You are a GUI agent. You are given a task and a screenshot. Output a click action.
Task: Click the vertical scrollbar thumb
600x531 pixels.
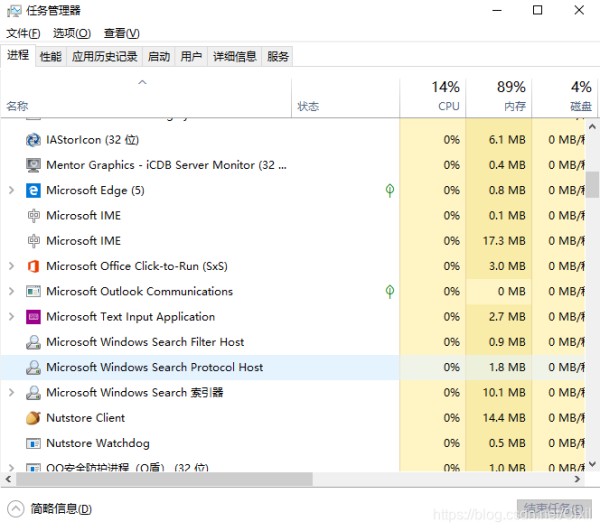click(592, 184)
